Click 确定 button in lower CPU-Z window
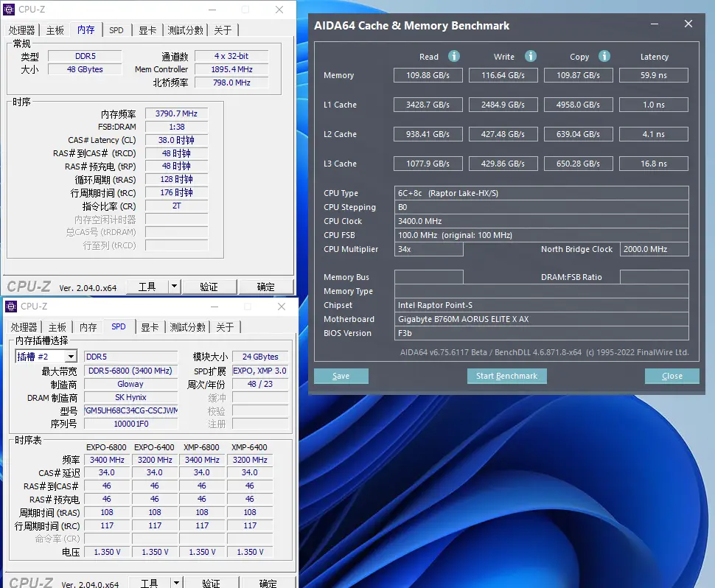The height and width of the screenshot is (588, 715). [x=268, y=583]
